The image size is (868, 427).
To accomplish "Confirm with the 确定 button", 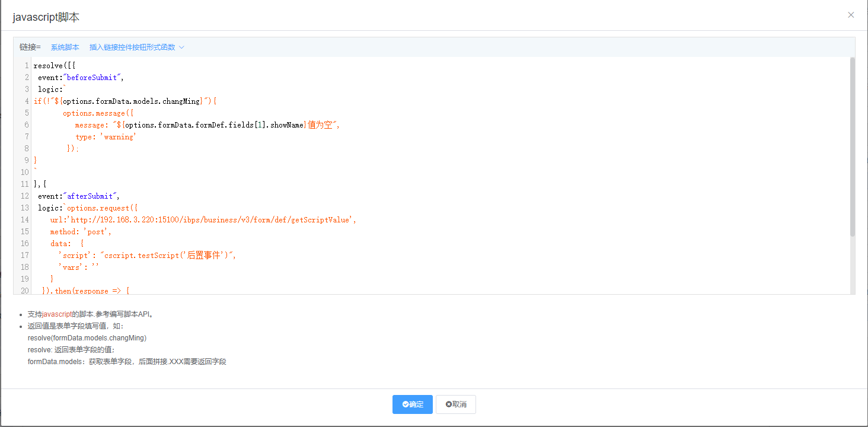I will click(x=413, y=404).
